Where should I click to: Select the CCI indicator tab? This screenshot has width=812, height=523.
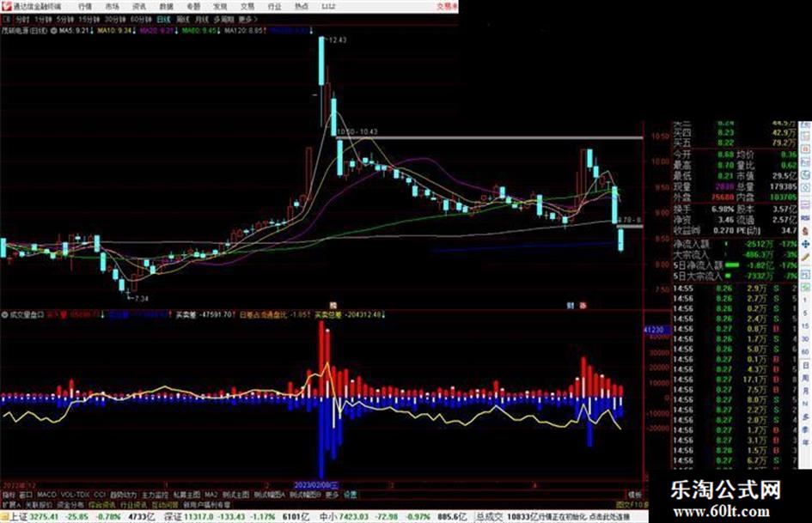point(100,495)
